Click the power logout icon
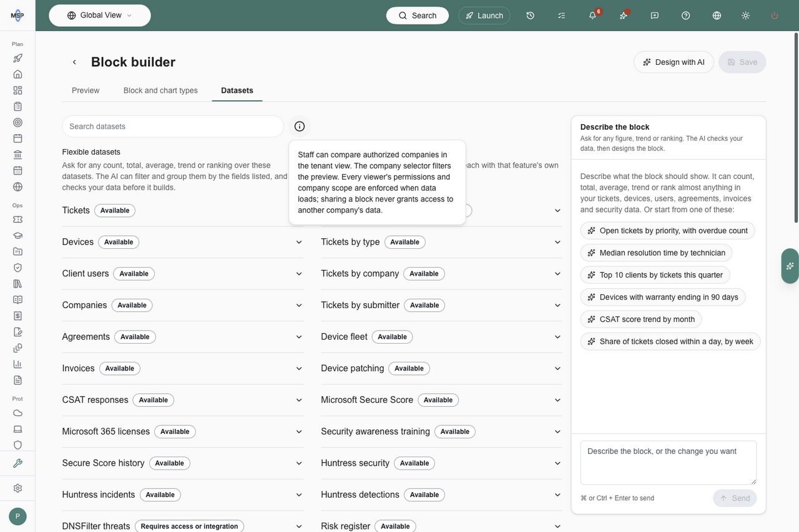This screenshot has height=532, width=799. point(775,16)
